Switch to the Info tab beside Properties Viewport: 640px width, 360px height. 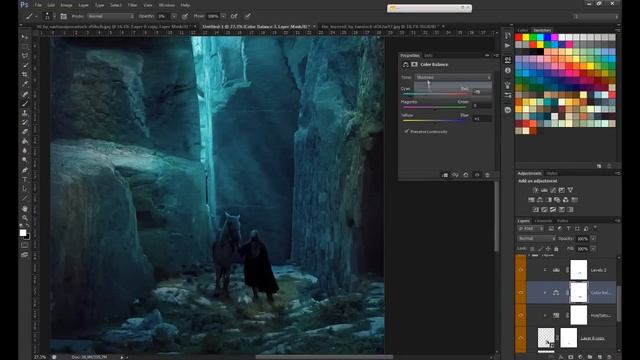tap(428, 56)
